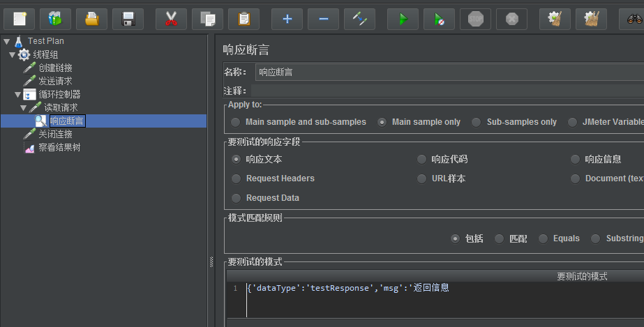Choose 匹配 pattern matching rule
The height and width of the screenshot is (327, 644).
pos(500,238)
